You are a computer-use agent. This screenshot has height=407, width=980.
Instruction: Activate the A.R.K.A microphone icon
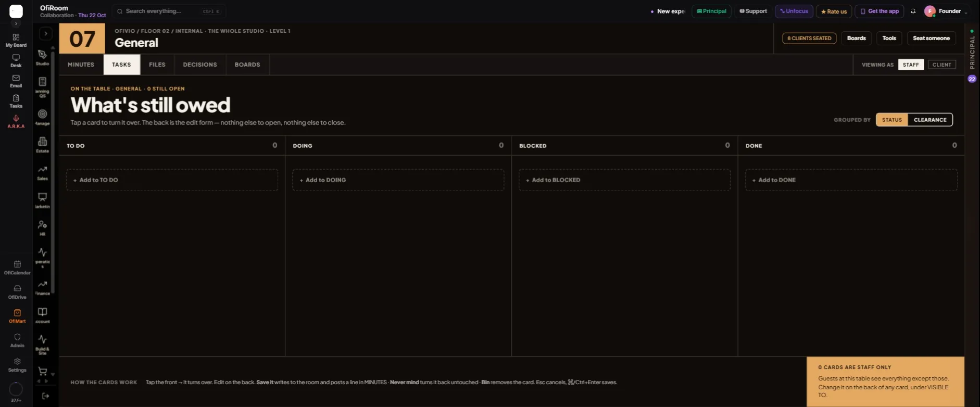point(16,121)
